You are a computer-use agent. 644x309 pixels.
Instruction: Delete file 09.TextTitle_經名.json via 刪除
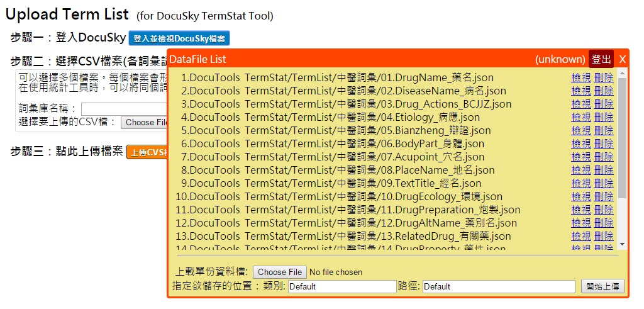point(604,183)
